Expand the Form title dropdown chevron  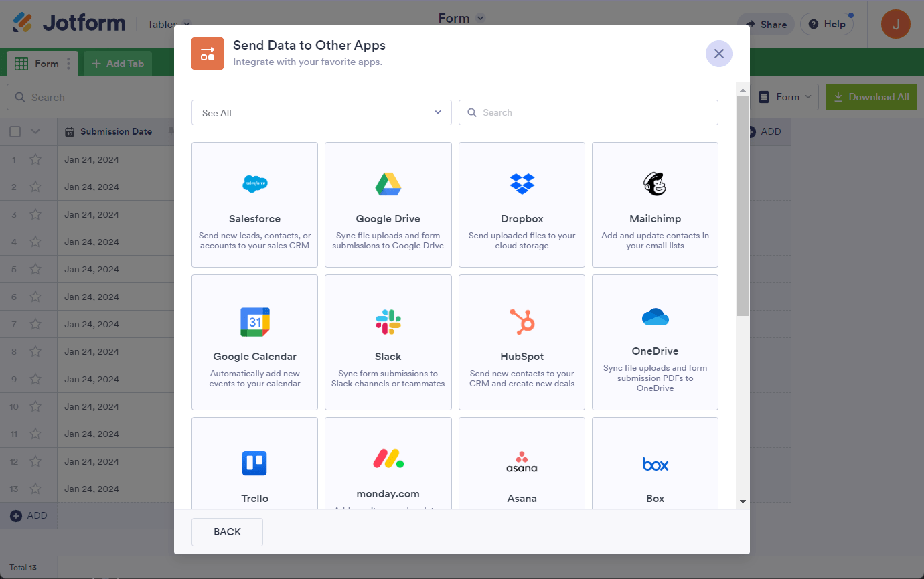pyautogui.click(x=480, y=19)
